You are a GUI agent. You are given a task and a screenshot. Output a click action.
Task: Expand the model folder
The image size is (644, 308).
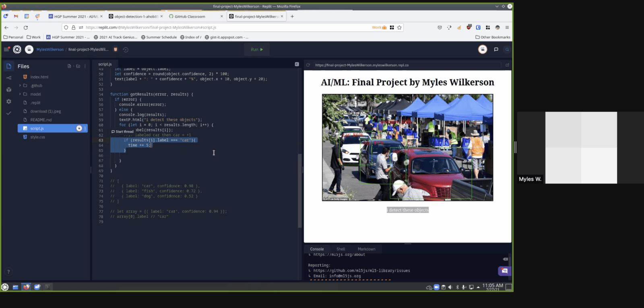click(20, 94)
